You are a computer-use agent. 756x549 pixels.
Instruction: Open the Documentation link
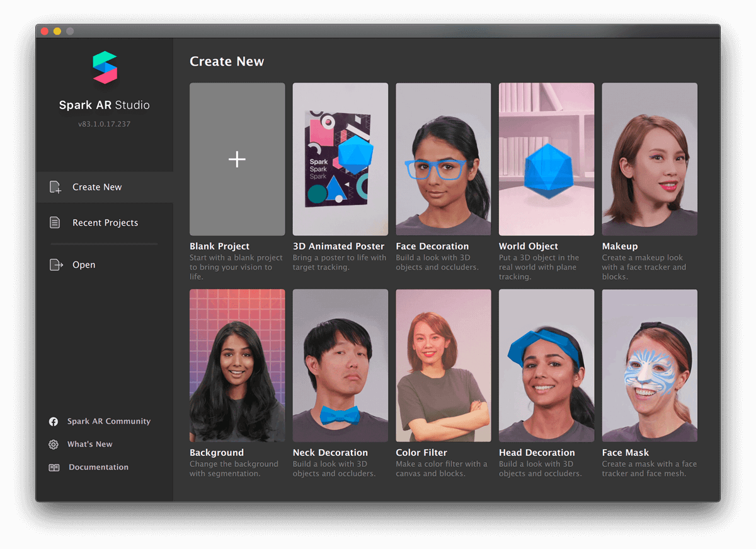pyautogui.click(x=98, y=468)
